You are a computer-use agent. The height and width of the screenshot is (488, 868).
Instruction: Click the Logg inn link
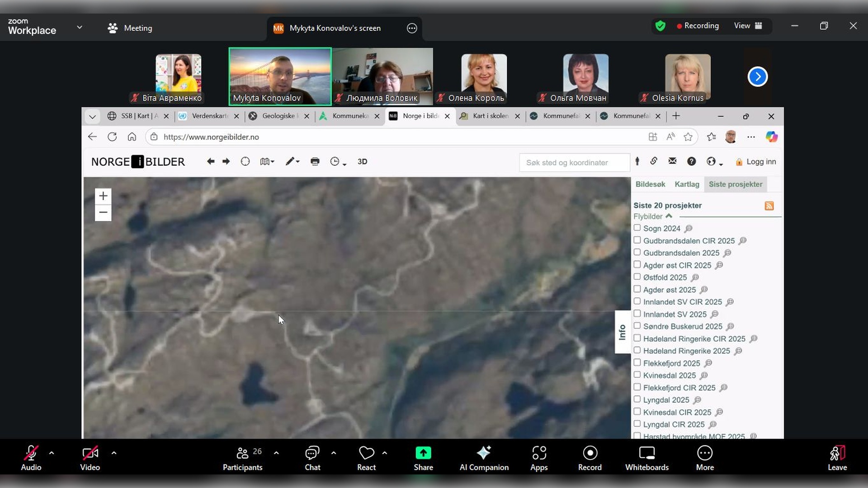point(760,162)
